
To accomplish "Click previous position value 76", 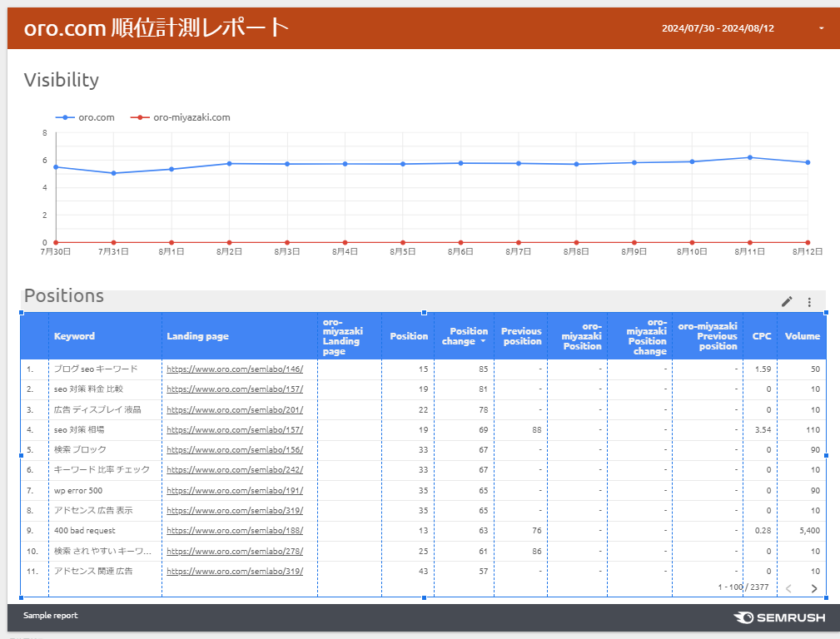I will click(537, 530).
